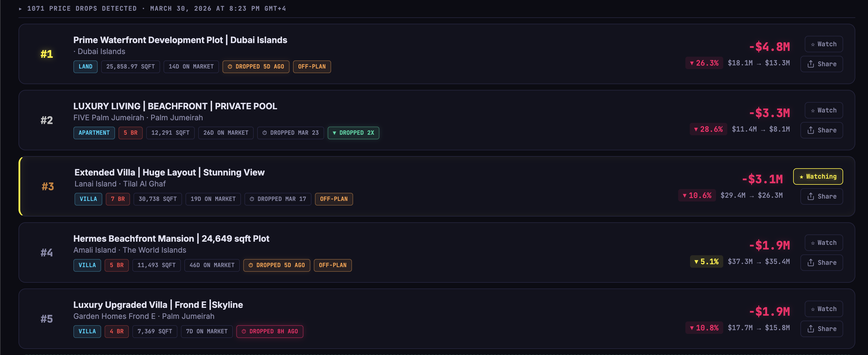868x355 pixels.
Task: Share the Frond E Skyline villa listing
Action: [x=821, y=329]
